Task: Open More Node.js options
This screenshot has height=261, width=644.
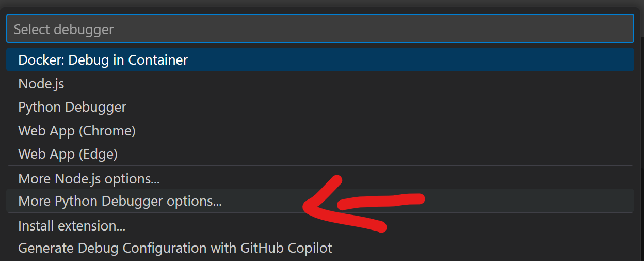Action: point(89,179)
